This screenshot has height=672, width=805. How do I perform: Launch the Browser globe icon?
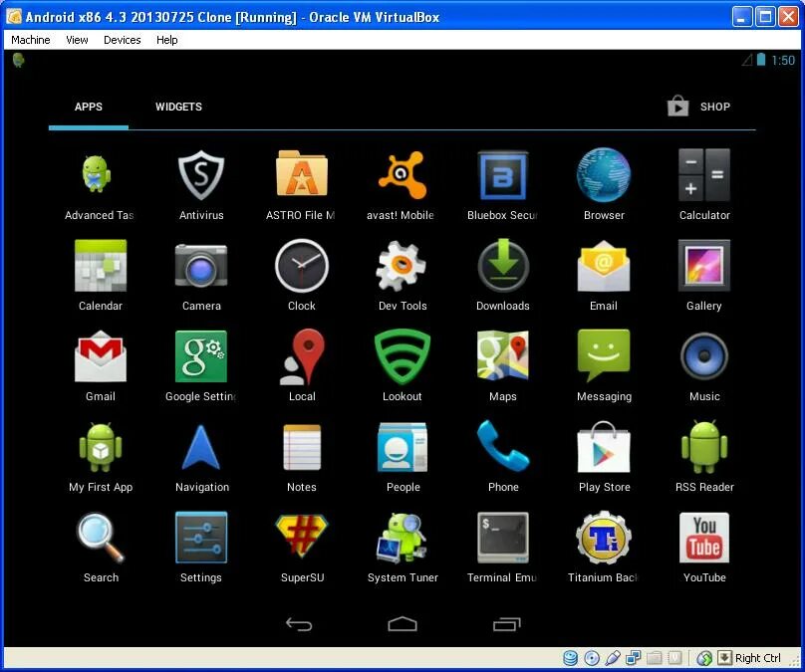604,175
